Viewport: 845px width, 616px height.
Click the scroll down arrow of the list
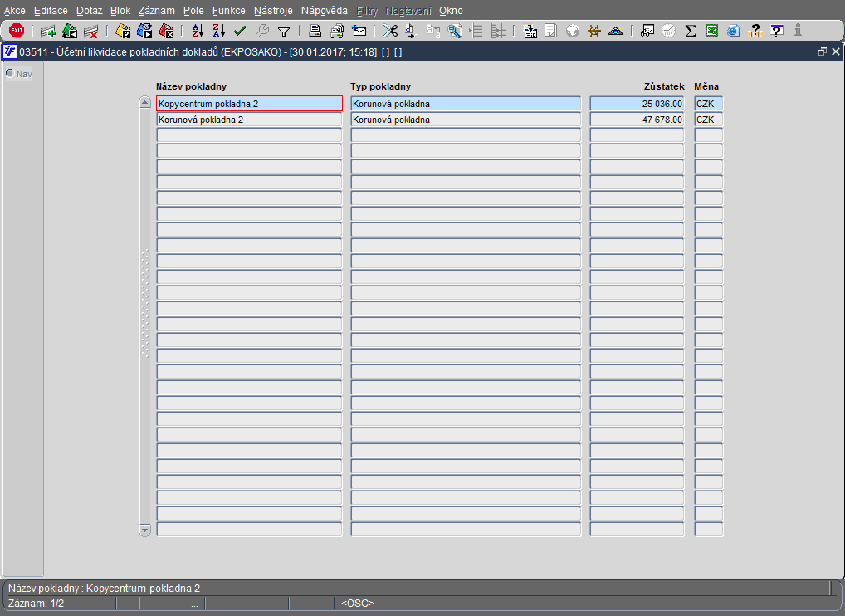coord(145,529)
